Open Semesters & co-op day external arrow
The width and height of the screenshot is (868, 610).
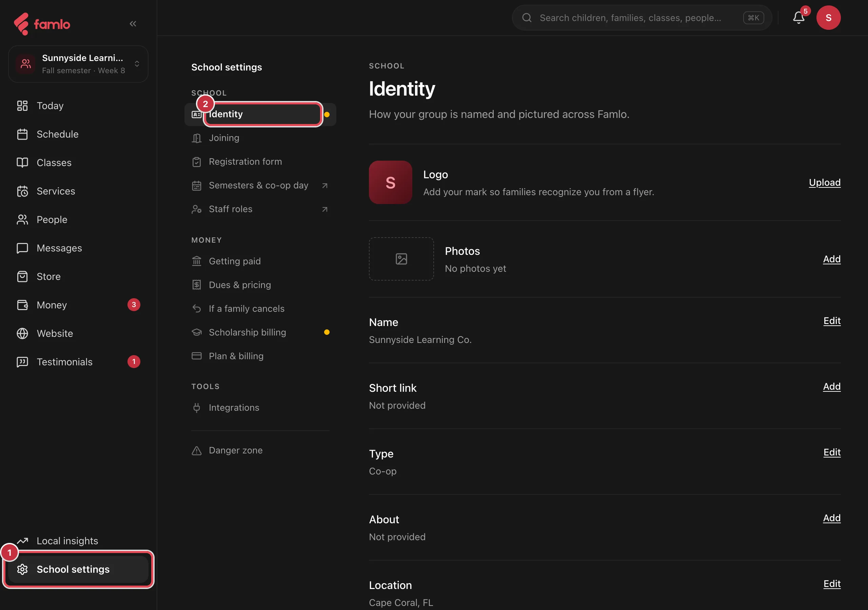[325, 186]
